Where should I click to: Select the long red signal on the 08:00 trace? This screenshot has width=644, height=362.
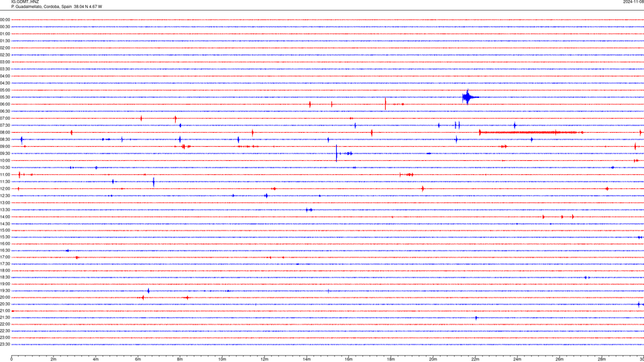point(531,132)
